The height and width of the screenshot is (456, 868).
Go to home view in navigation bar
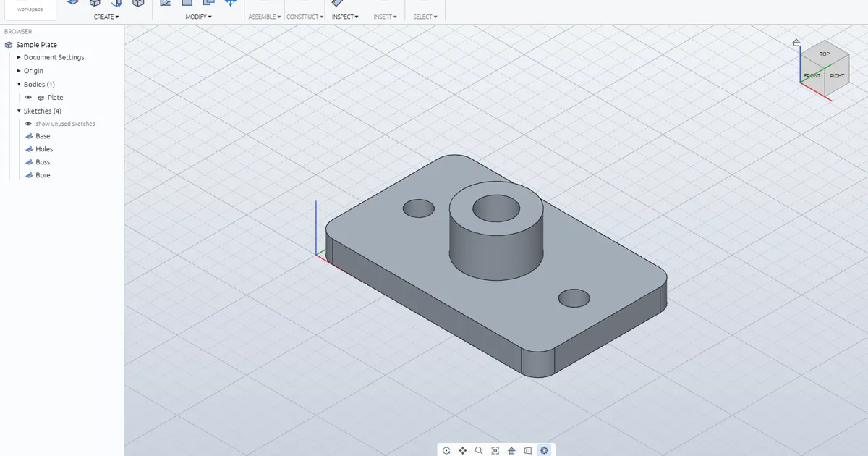coord(511,450)
